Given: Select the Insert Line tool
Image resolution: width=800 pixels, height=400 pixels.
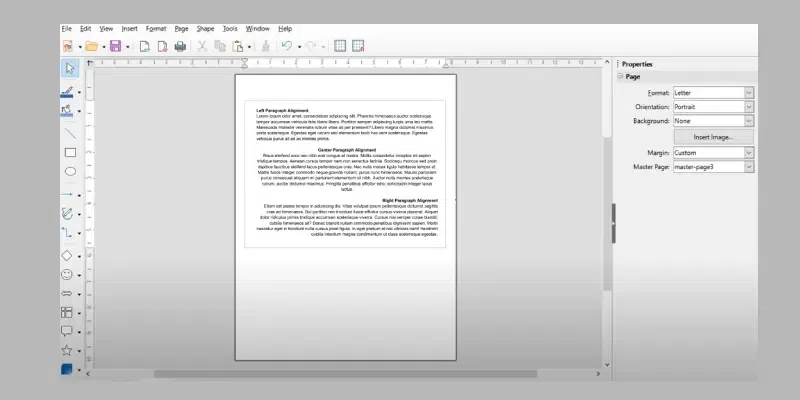Looking at the screenshot, I should coord(70,134).
